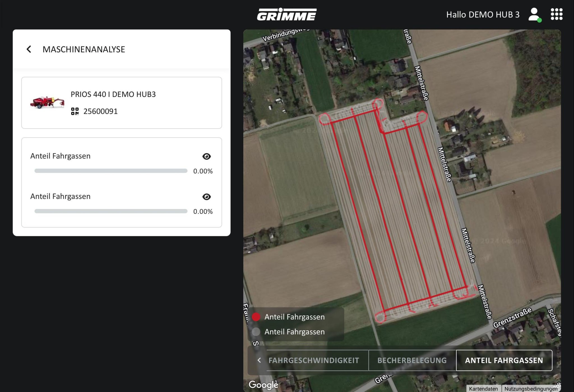Click the green online status dot

click(x=539, y=20)
